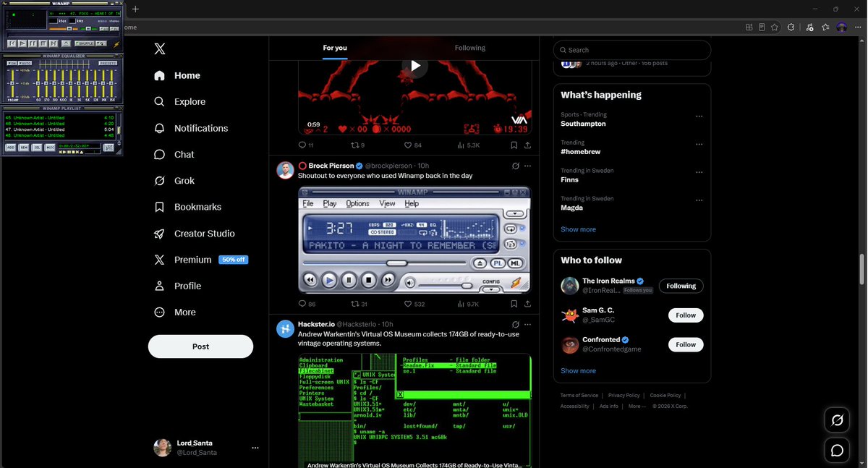This screenshot has height=468, width=868.
Task: Open Hackster.io profile name link
Action: click(x=315, y=324)
